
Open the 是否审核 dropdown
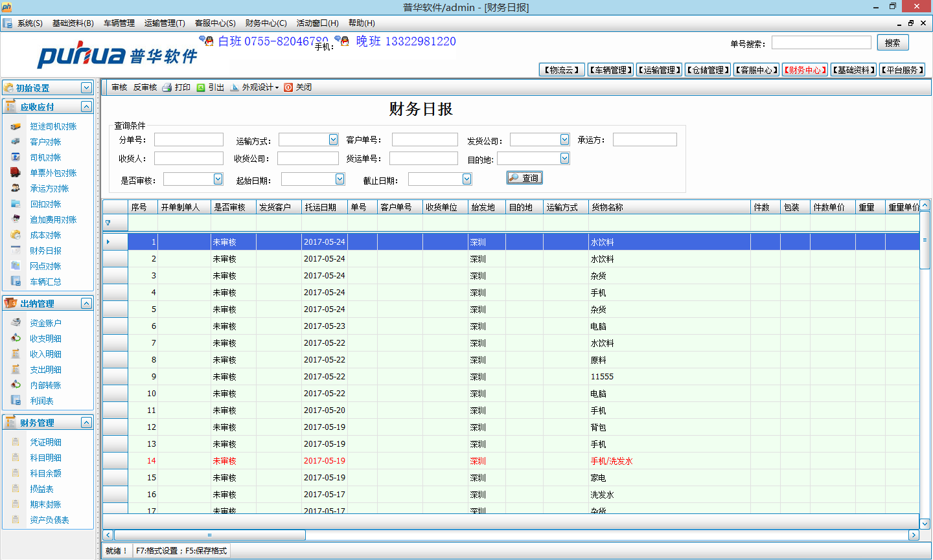click(x=218, y=179)
